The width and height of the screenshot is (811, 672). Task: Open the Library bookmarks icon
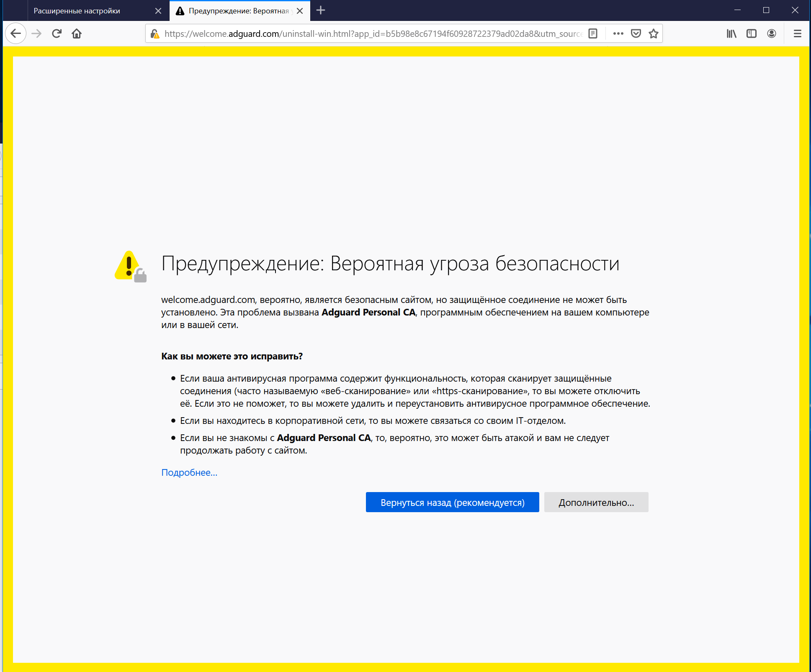(731, 33)
